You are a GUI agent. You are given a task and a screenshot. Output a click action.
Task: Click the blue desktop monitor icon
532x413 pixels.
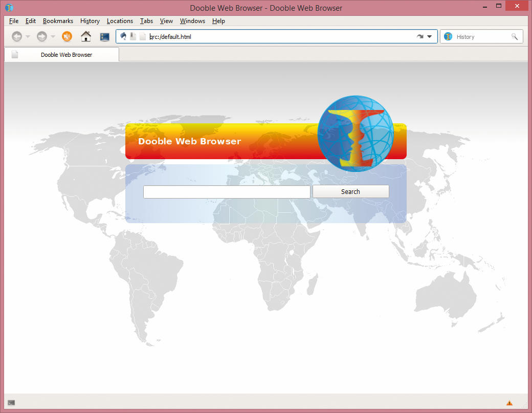coord(104,37)
